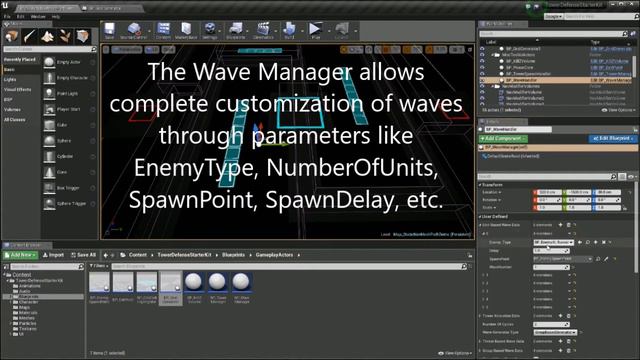Click the Add Component button

(503, 139)
